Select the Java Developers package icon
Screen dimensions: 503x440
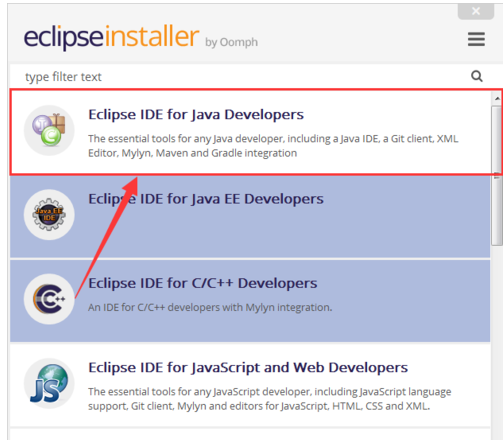(x=49, y=130)
